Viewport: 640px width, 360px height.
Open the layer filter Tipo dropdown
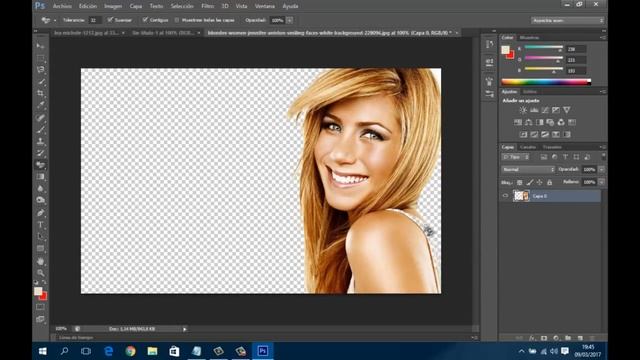(x=516, y=157)
